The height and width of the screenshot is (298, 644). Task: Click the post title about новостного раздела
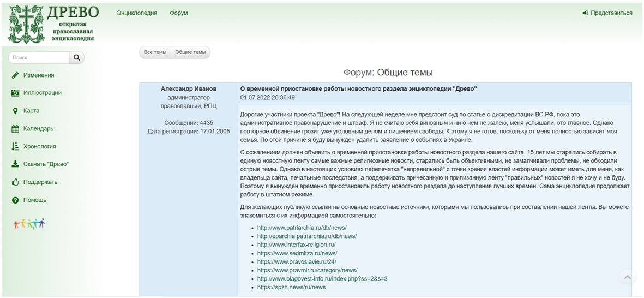point(359,89)
